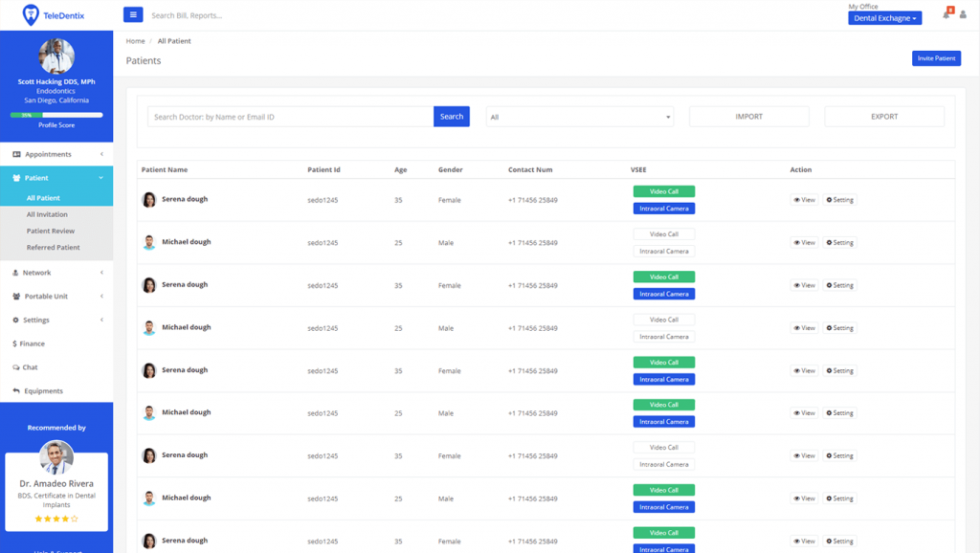
Task: Open the All filter dropdown above the table
Action: point(579,116)
